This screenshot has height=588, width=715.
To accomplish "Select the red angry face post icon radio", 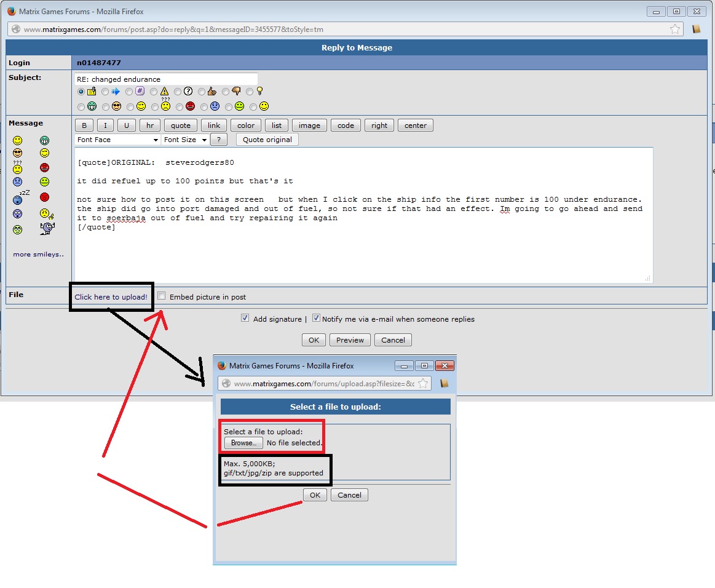I will tap(179, 107).
